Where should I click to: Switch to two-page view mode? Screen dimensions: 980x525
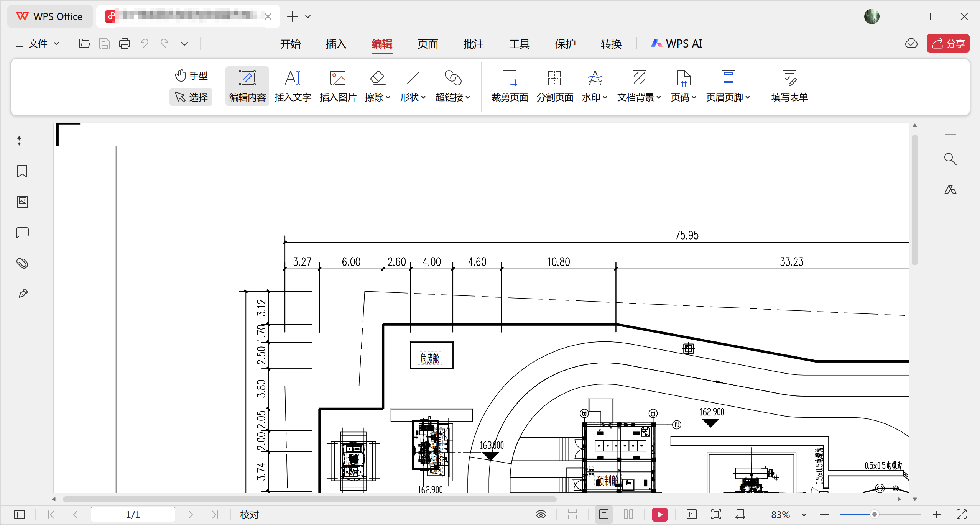628,514
